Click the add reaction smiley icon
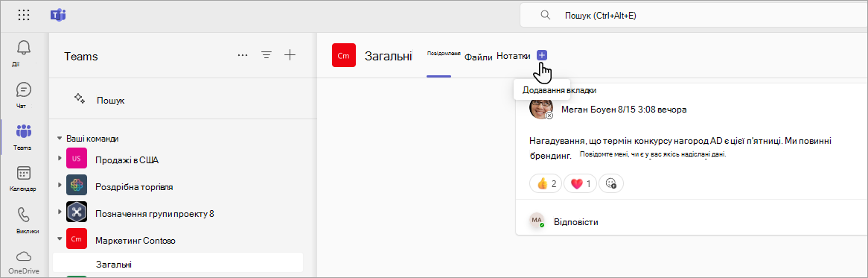868x278 pixels. pyautogui.click(x=611, y=183)
